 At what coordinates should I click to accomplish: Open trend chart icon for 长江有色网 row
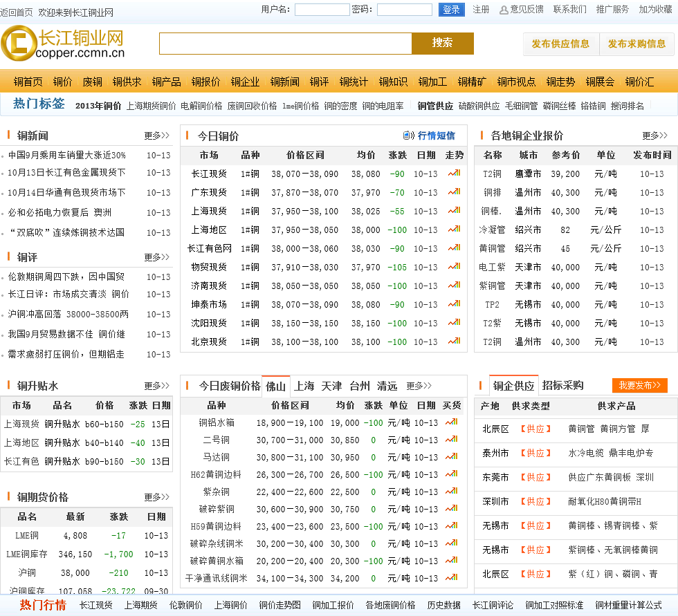point(454,248)
